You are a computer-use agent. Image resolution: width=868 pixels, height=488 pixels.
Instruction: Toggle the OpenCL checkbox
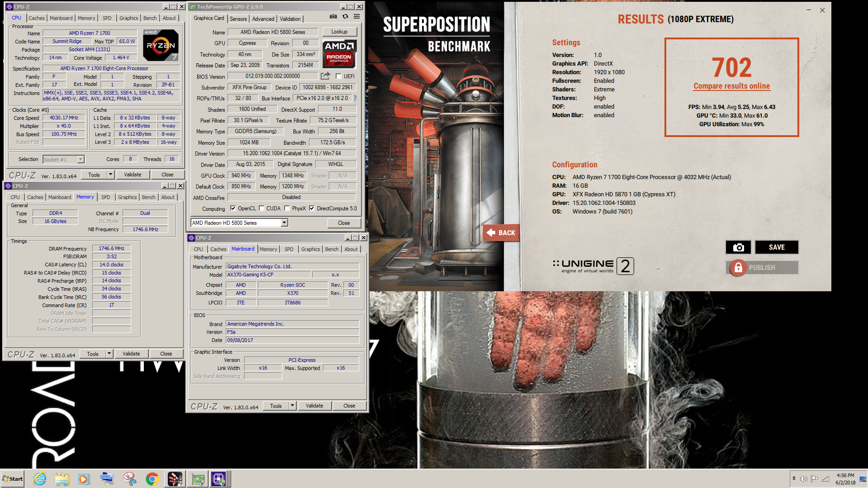(x=233, y=208)
